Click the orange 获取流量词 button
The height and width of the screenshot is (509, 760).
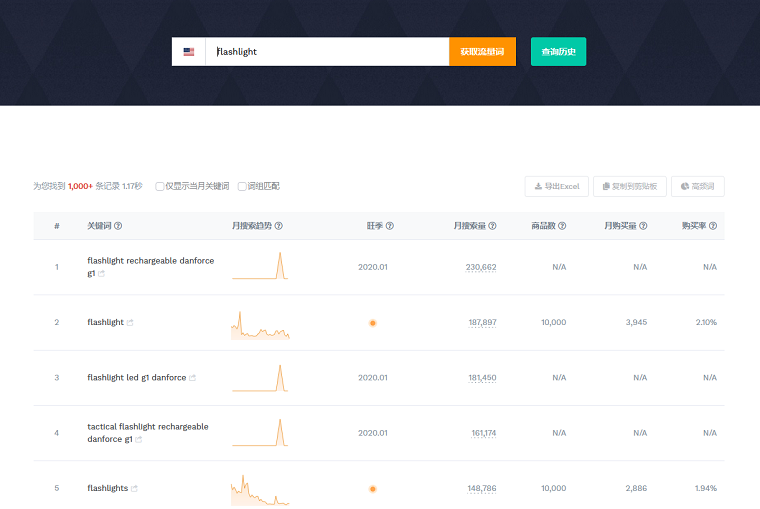pos(482,51)
